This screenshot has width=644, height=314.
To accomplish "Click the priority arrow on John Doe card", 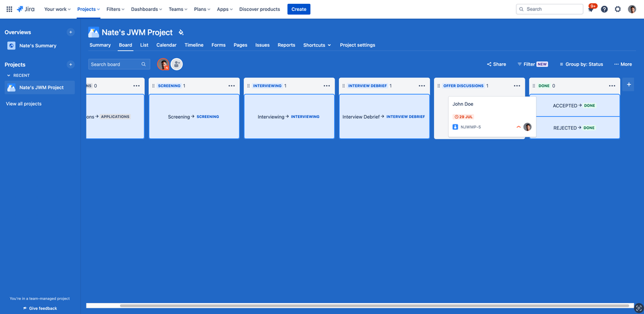I will tap(518, 127).
